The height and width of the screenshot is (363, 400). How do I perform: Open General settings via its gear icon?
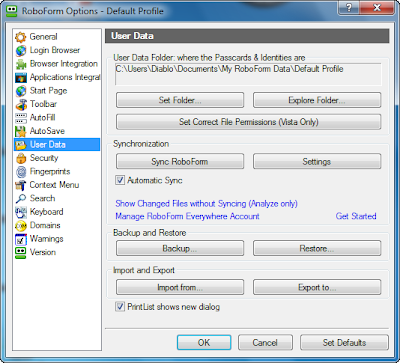(21, 37)
